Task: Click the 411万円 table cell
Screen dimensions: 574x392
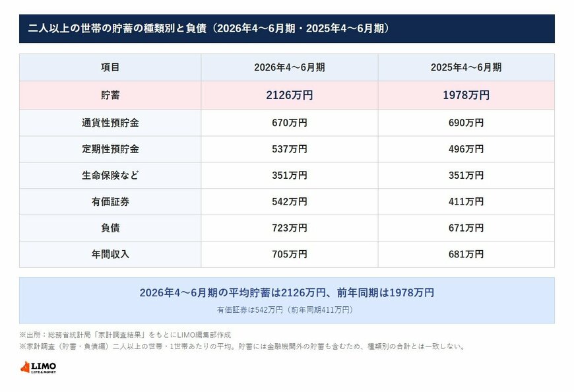Action: pyautogui.click(x=466, y=202)
